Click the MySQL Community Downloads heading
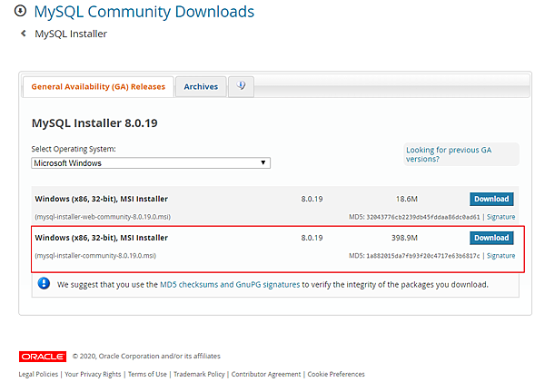The image size is (545, 392). click(144, 12)
